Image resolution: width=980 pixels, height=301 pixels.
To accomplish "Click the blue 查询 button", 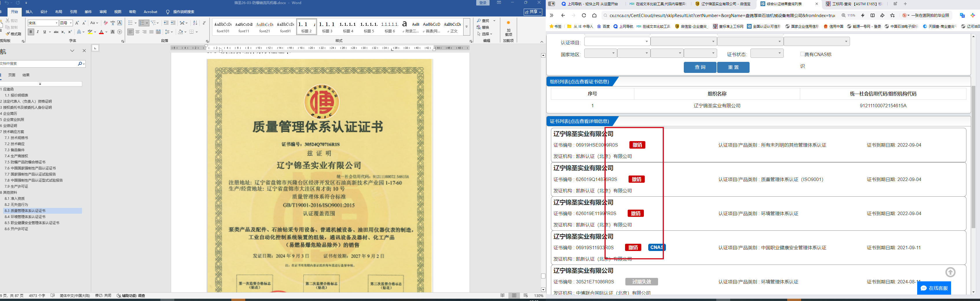I will (700, 67).
